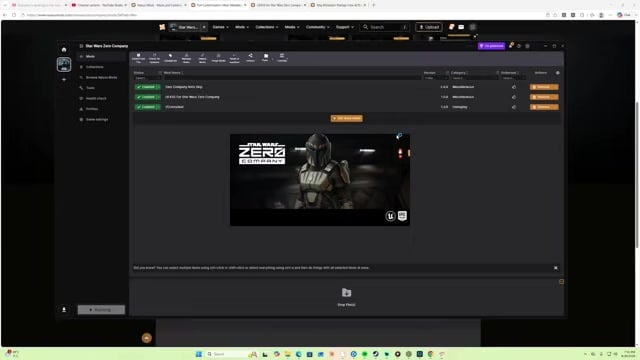Sort the mod list by Mod Name header
The height and width of the screenshot is (360, 640).
pos(172,73)
